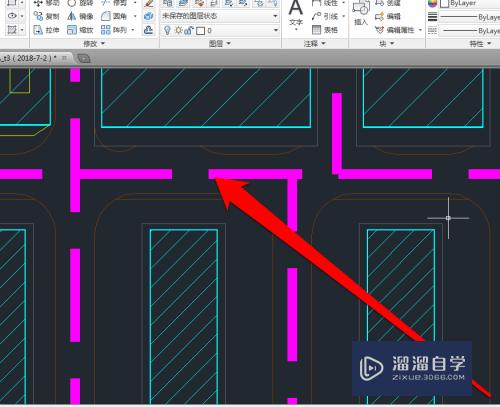The height and width of the screenshot is (407, 500).
Task: Select the Fillet (圆角) tool
Action: point(114,16)
